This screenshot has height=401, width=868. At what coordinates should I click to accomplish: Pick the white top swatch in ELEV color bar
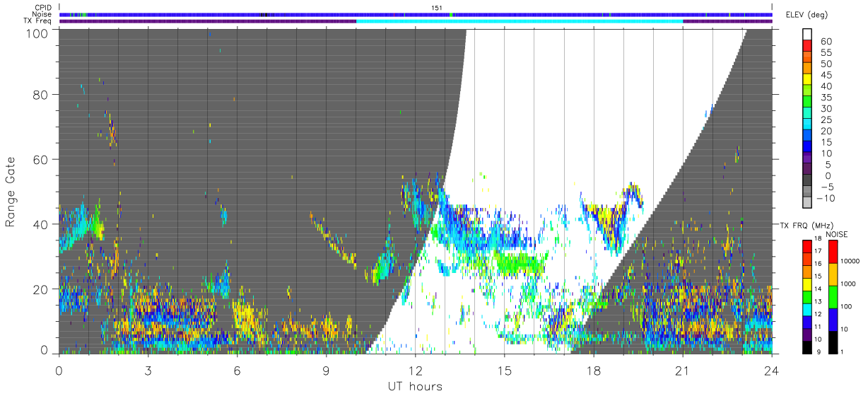808,35
